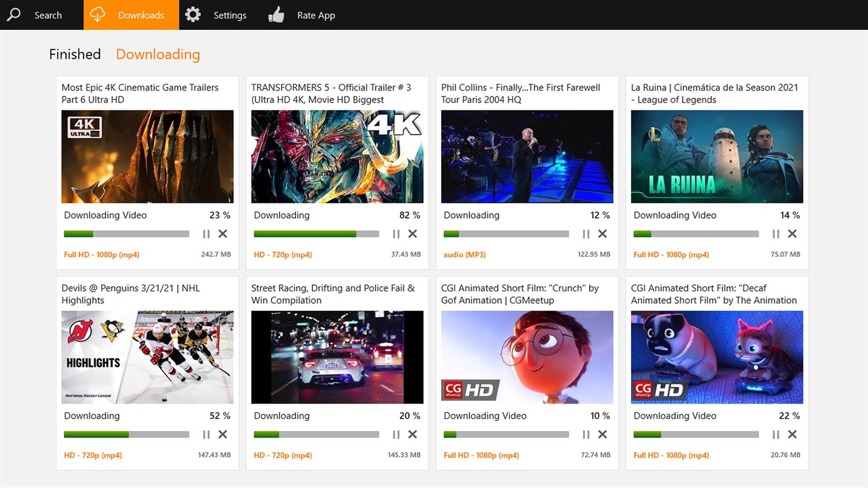
Task: Click the progress bar of Most Epic 4K
Action: point(127,234)
